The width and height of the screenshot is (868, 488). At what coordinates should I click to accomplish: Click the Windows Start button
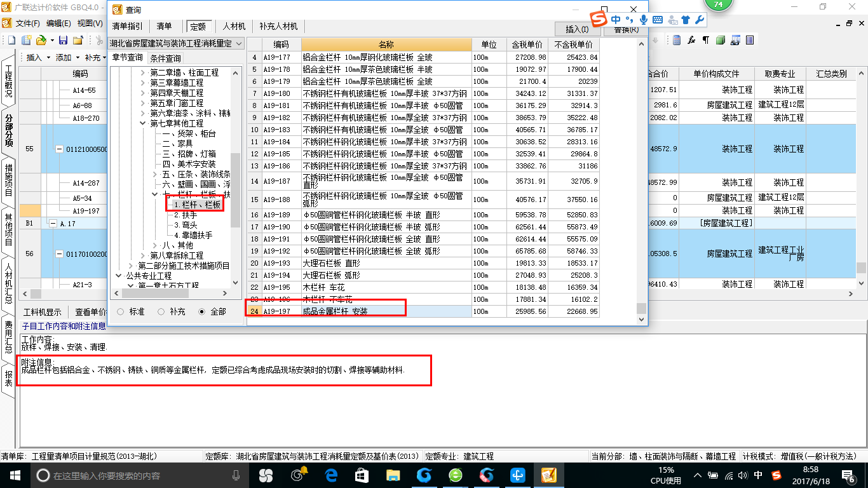coord(15,475)
